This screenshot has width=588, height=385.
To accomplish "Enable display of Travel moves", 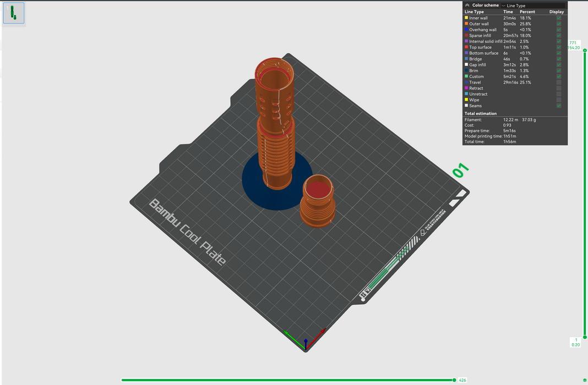I will (x=559, y=82).
